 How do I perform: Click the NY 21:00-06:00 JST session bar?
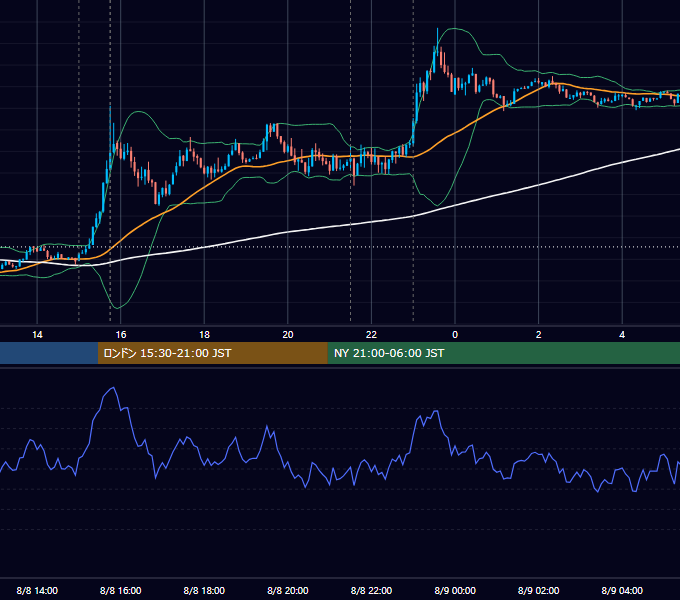(x=503, y=353)
